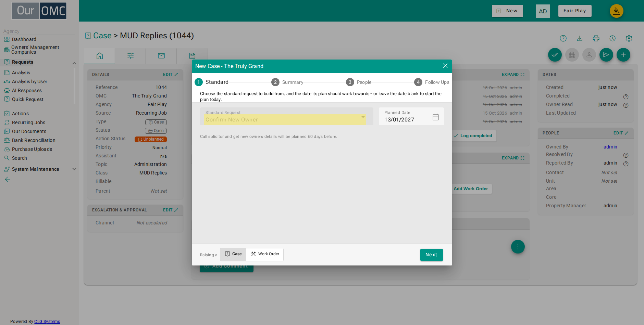Open the CLG Systems link
The height and width of the screenshot is (325, 644).
pos(47,322)
